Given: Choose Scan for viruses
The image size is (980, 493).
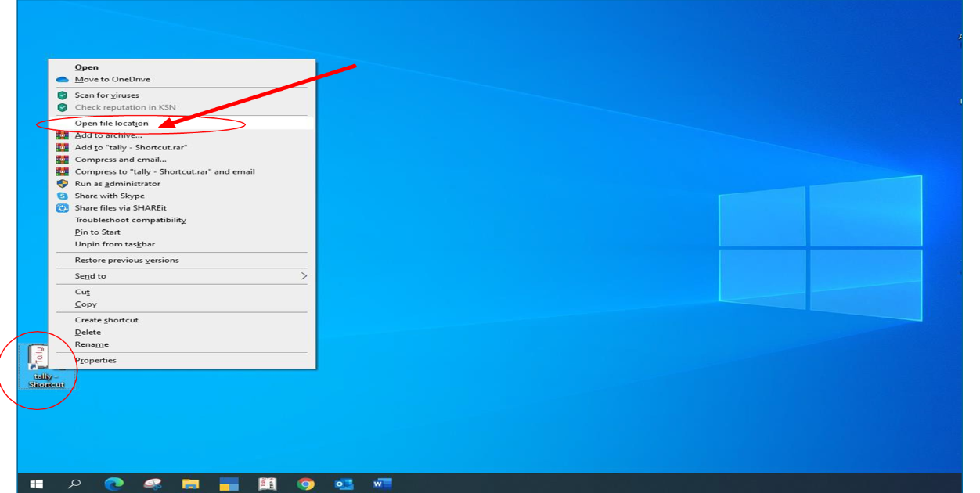Looking at the screenshot, I should coord(182,95).
